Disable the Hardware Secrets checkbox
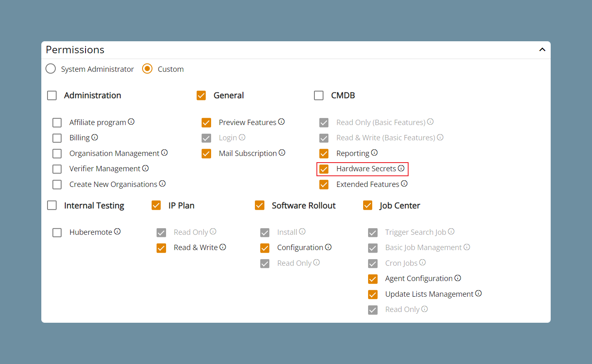The height and width of the screenshot is (364, 592). point(324,169)
